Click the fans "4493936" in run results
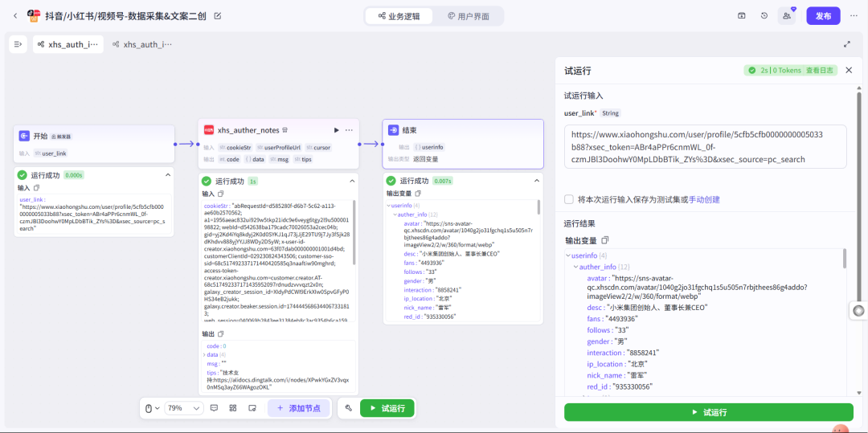The width and height of the screenshot is (868, 433). point(612,319)
